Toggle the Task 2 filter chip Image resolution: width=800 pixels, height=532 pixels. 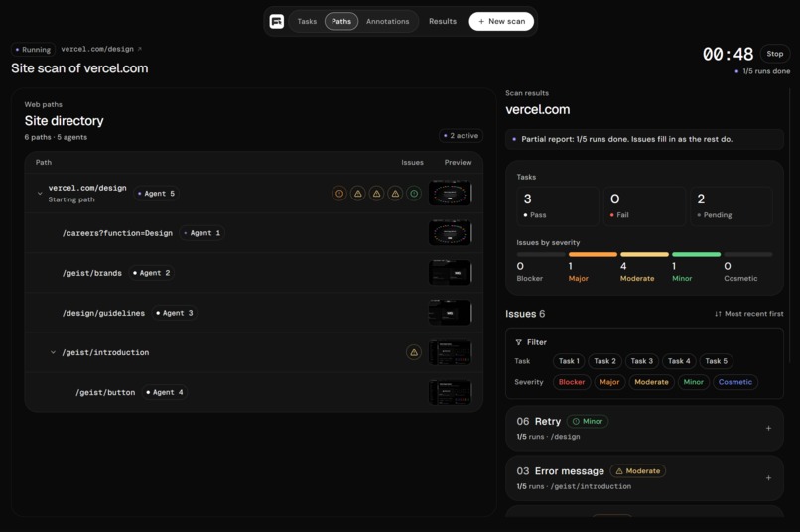[x=604, y=361]
